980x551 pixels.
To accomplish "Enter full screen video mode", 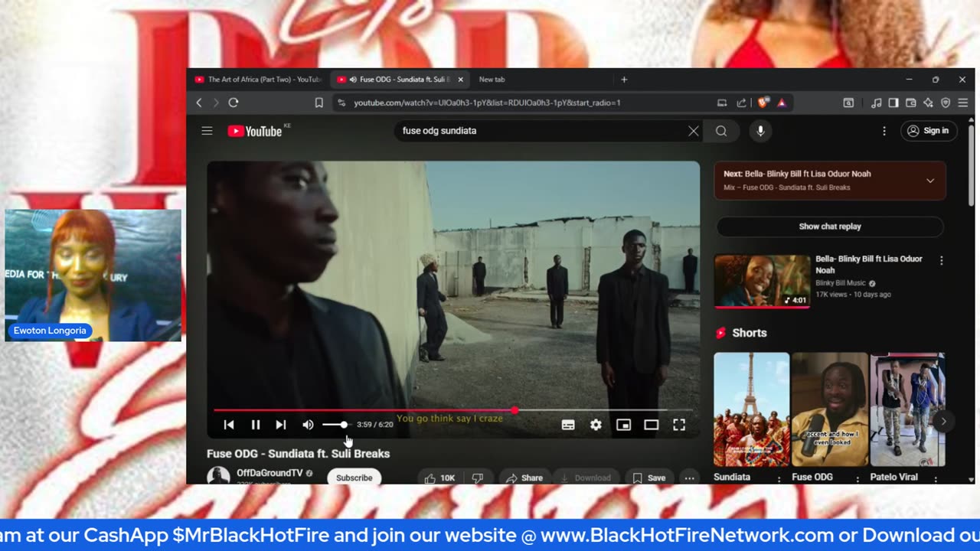I will [x=679, y=425].
